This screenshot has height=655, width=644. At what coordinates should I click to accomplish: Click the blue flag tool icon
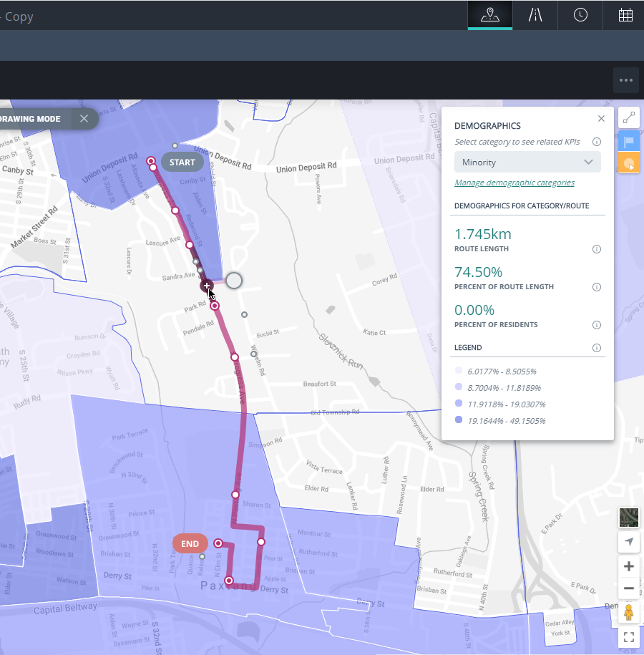pyautogui.click(x=629, y=140)
